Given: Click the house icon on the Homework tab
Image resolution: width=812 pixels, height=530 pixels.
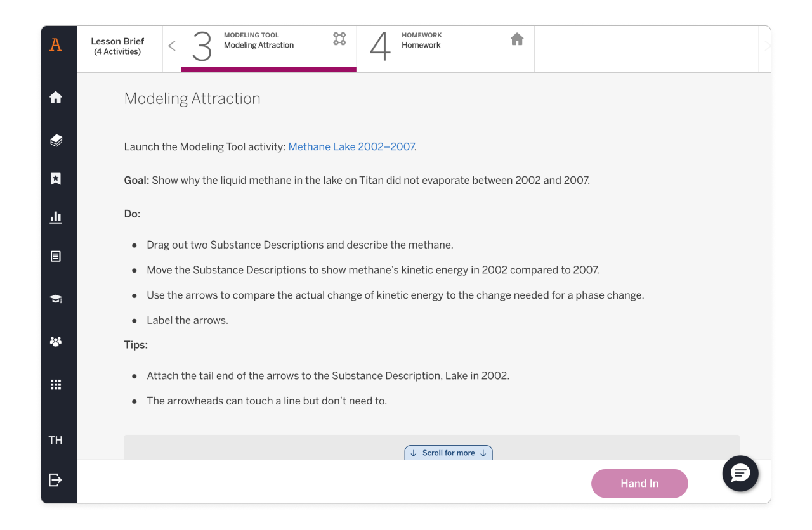Looking at the screenshot, I should coord(517,39).
